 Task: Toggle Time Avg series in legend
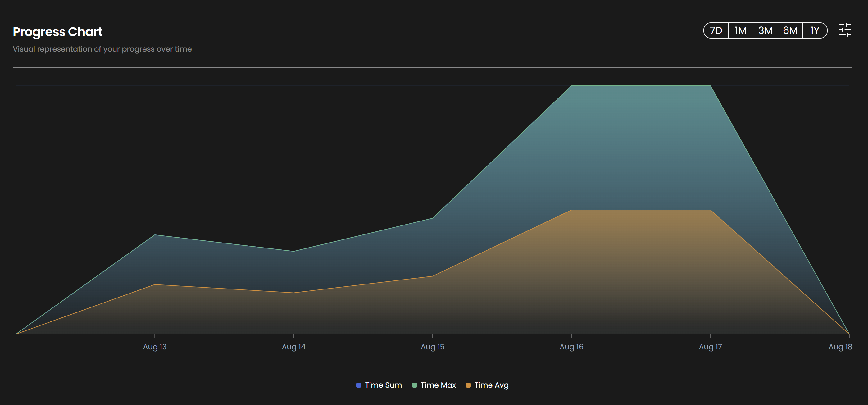tap(491, 385)
